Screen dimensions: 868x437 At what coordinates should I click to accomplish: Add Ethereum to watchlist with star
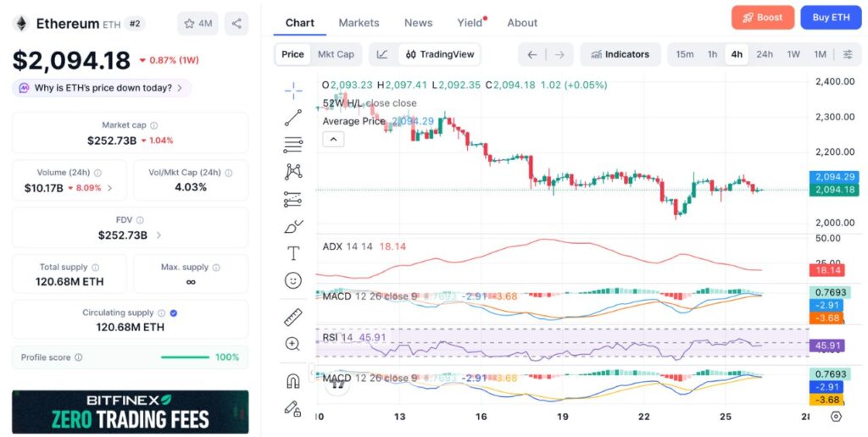pos(198,23)
